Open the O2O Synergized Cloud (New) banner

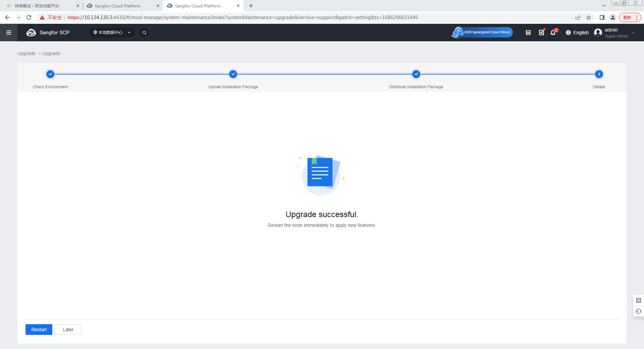(x=482, y=32)
